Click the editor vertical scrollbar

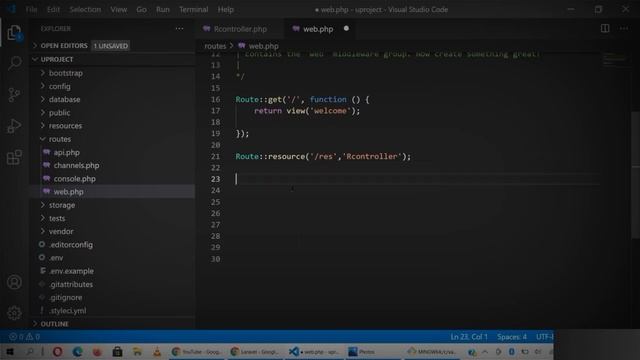(636, 176)
